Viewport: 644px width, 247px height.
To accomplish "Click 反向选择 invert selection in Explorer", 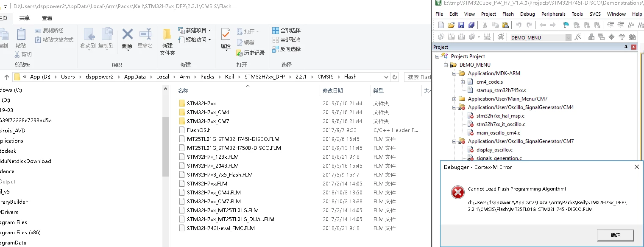I will point(286,49).
